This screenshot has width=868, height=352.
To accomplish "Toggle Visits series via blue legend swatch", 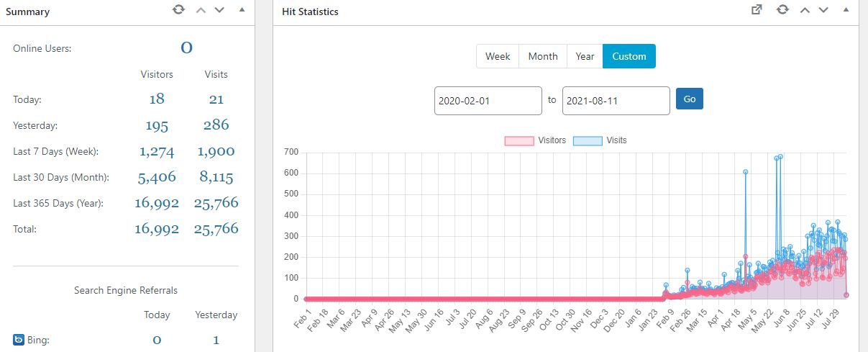I will coord(588,140).
